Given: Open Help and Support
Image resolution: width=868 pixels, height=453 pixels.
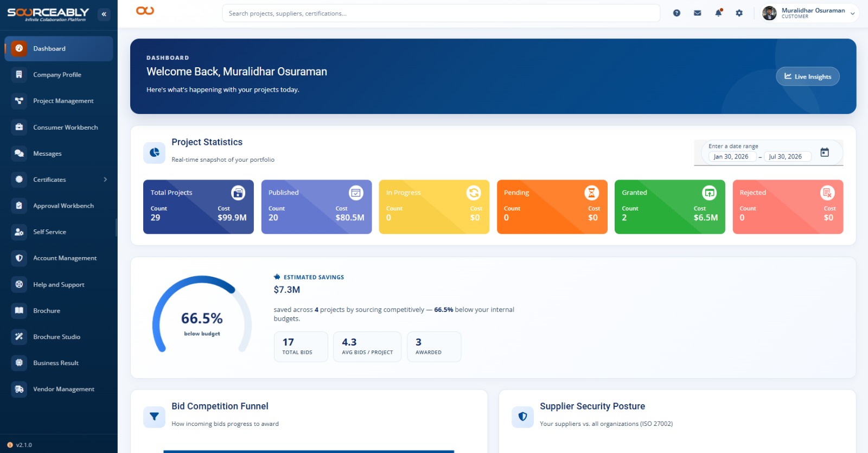Looking at the screenshot, I should 59,285.
